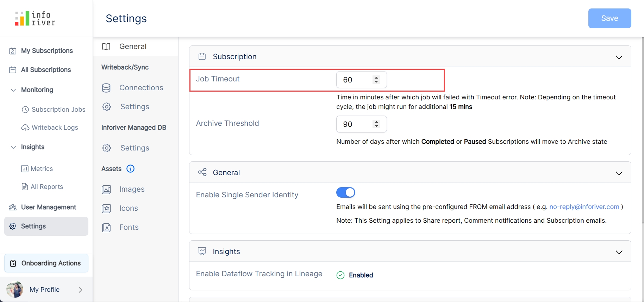Open Images via its picture icon
This screenshot has width=644, height=302.
point(106,190)
